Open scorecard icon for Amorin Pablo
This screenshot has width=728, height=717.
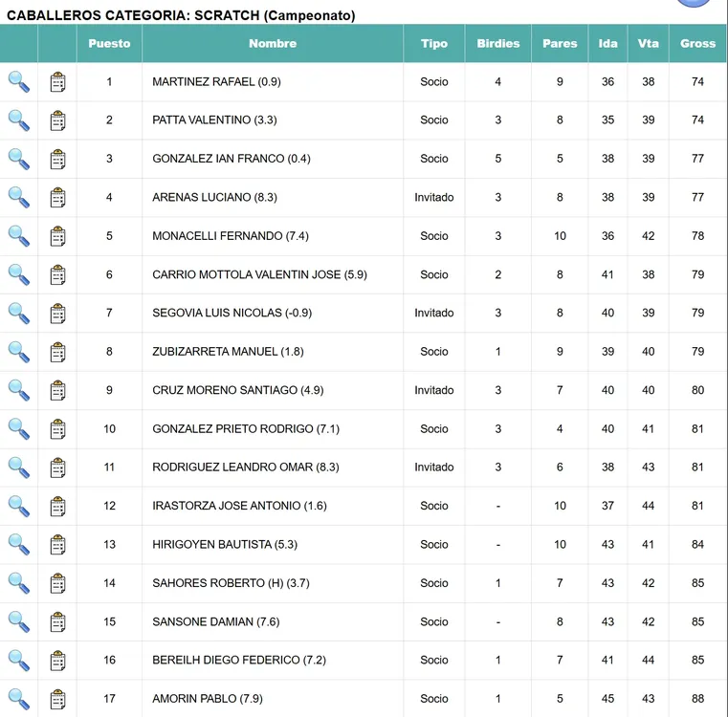(57, 699)
